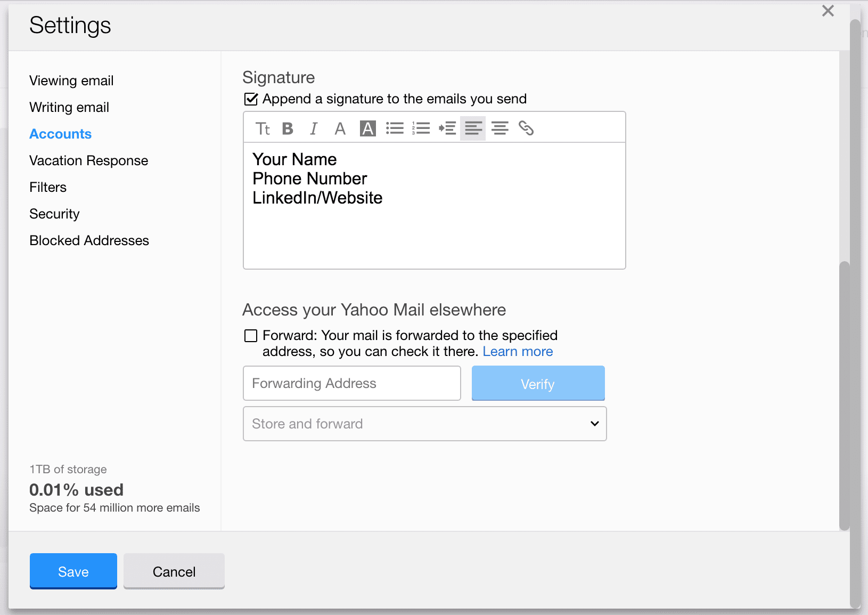This screenshot has width=868, height=615.
Task: Save the account settings
Action: point(73,571)
